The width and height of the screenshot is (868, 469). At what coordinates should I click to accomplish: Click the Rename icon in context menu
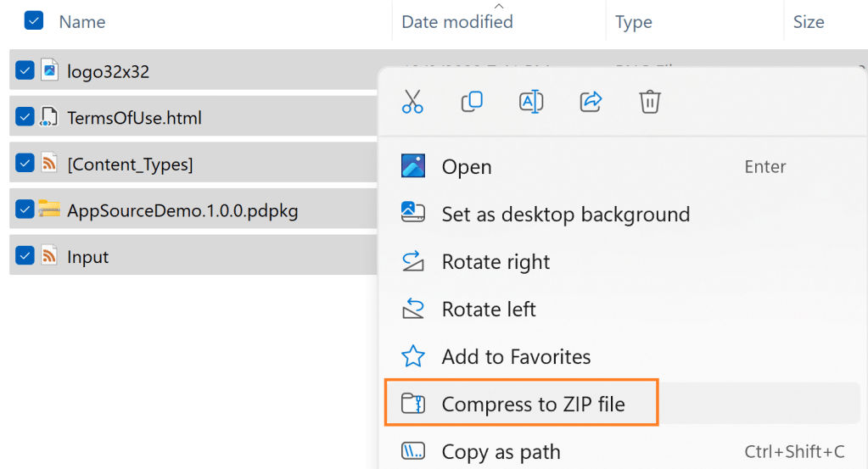pyautogui.click(x=530, y=102)
